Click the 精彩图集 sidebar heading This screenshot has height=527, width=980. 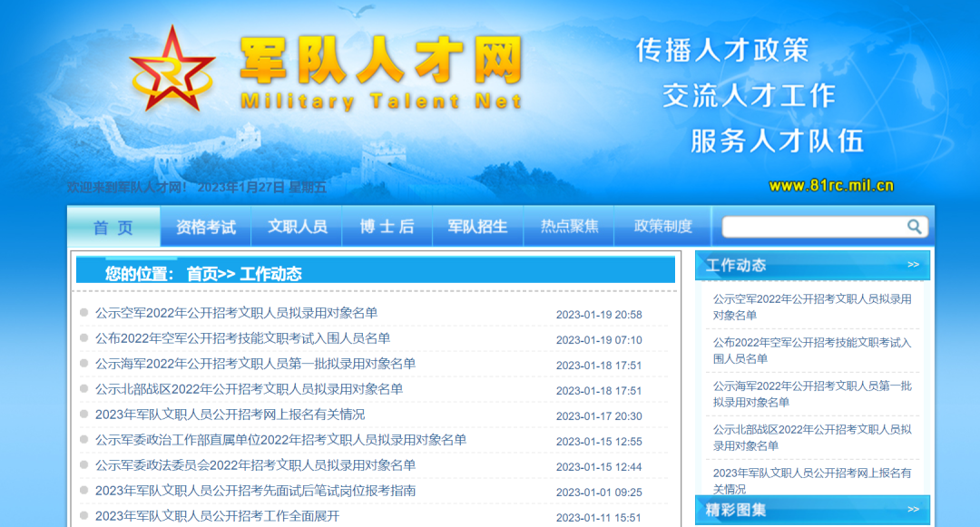pos(736,510)
